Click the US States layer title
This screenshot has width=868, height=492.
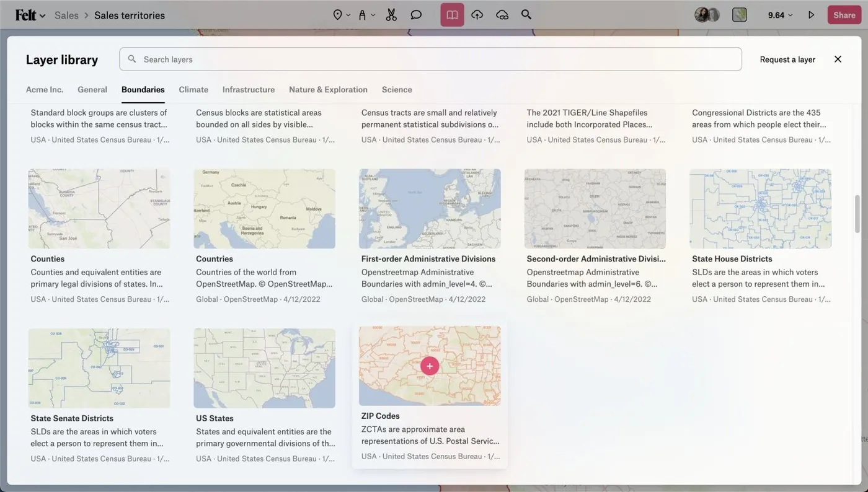pyautogui.click(x=215, y=418)
